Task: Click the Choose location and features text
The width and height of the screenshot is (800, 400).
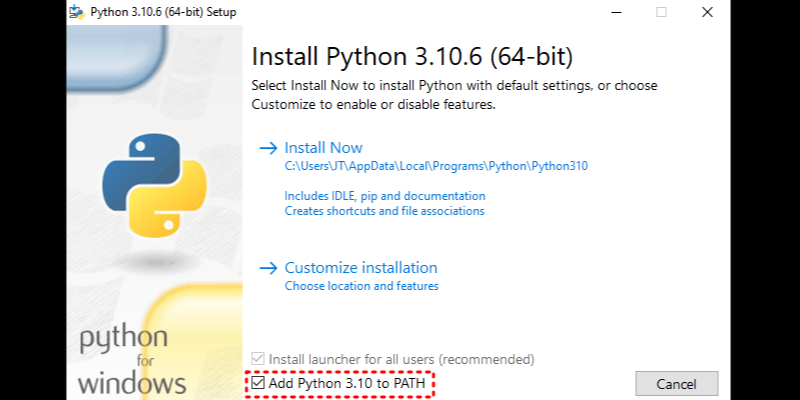Action: 361,286
